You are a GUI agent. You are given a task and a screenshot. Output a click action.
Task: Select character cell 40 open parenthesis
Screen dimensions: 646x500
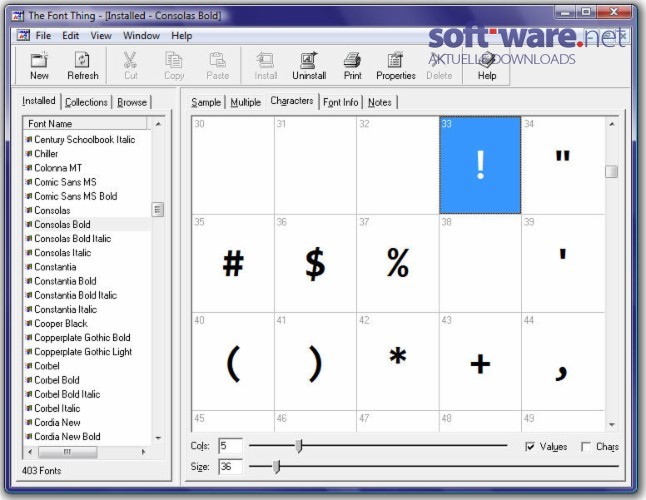tap(233, 362)
